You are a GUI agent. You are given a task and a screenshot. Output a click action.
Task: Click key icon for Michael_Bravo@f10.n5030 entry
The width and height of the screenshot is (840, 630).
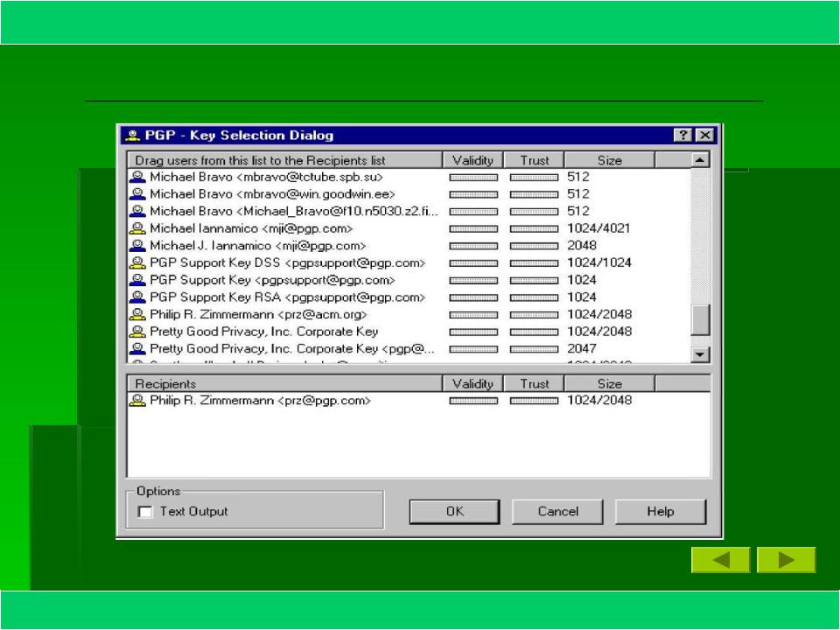click(x=137, y=212)
